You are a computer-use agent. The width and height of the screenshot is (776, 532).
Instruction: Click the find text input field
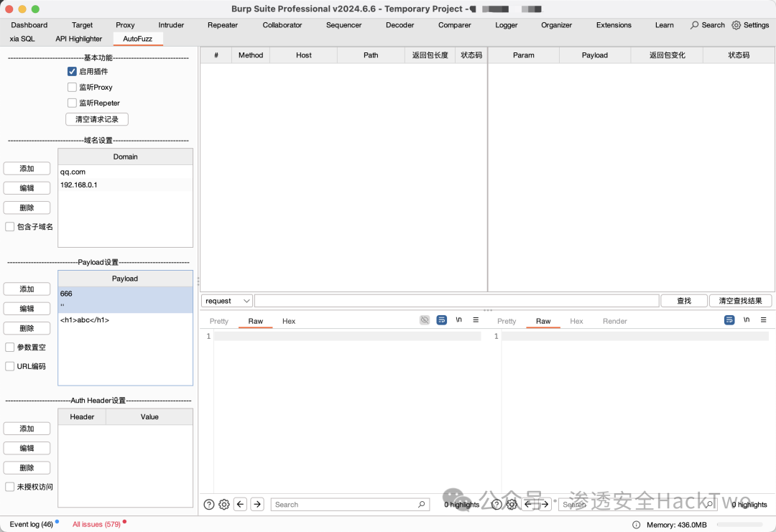pos(456,301)
